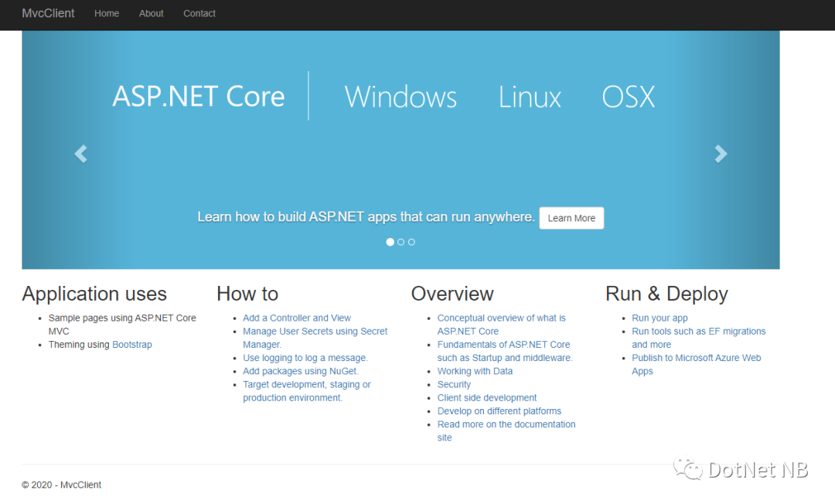This screenshot has width=835, height=504.
Task: Select the third carousel indicator dot
Action: 411,242
